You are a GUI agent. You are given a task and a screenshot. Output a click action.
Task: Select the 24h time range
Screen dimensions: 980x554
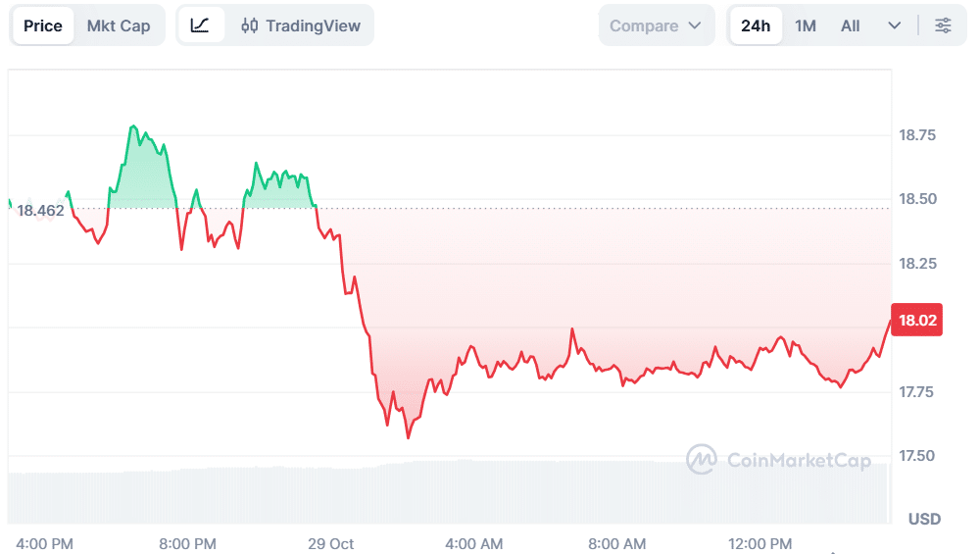click(x=756, y=25)
